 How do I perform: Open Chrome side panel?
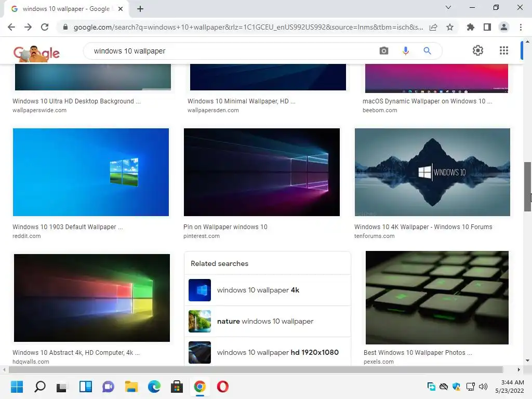click(487, 27)
